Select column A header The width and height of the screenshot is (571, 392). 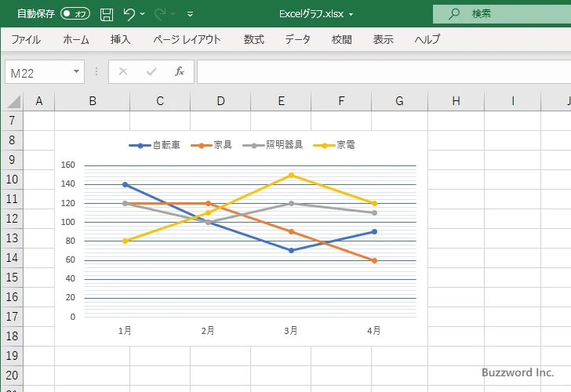pos(39,101)
